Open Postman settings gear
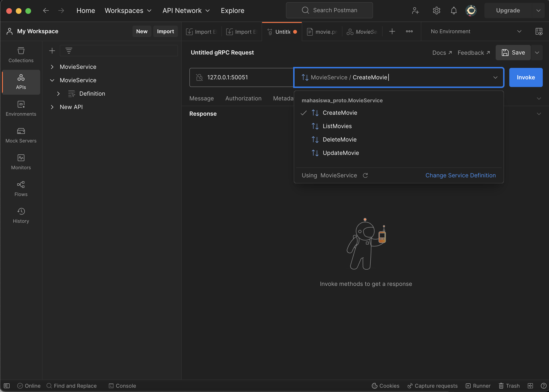Image resolution: width=549 pixels, height=392 pixels. 436,10
